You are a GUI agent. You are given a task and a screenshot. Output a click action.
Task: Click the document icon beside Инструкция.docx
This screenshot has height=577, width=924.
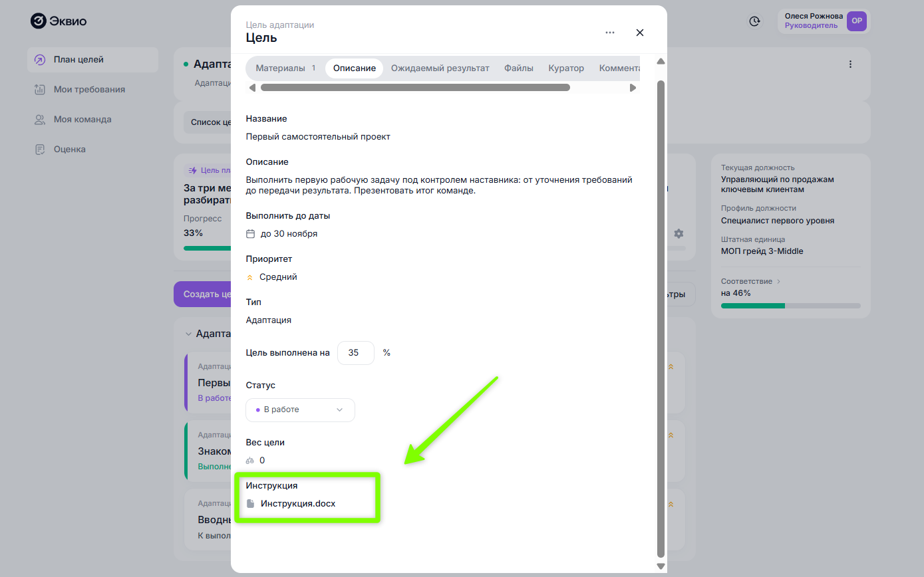point(251,504)
